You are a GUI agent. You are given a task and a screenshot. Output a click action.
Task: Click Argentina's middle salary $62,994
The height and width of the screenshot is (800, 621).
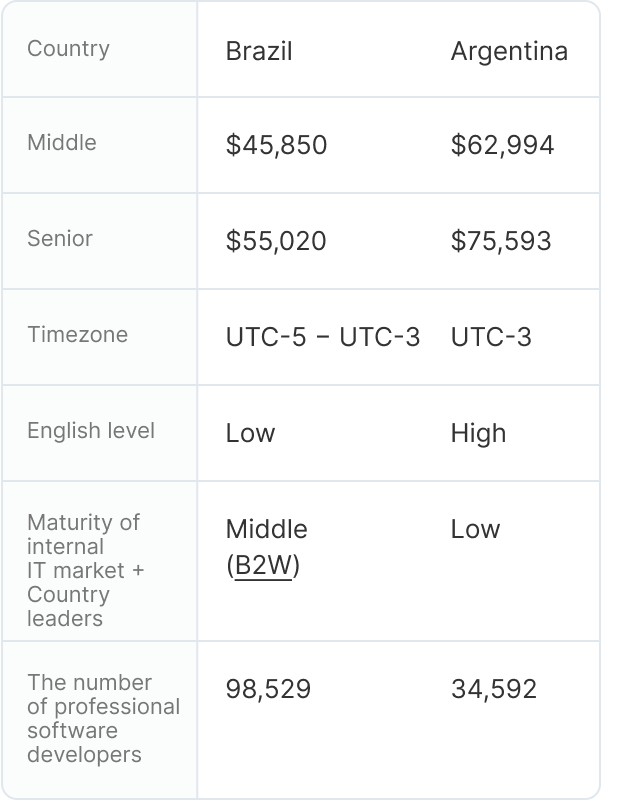click(x=502, y=146)
